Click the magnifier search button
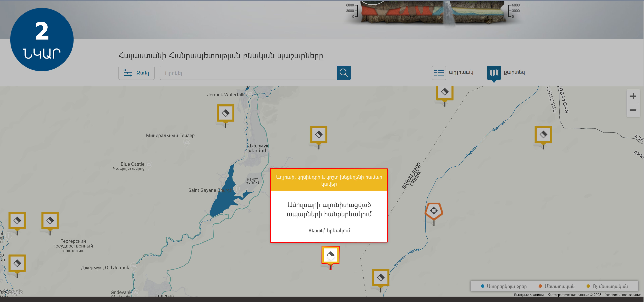 pyautogui.click(x=344, y=73)
